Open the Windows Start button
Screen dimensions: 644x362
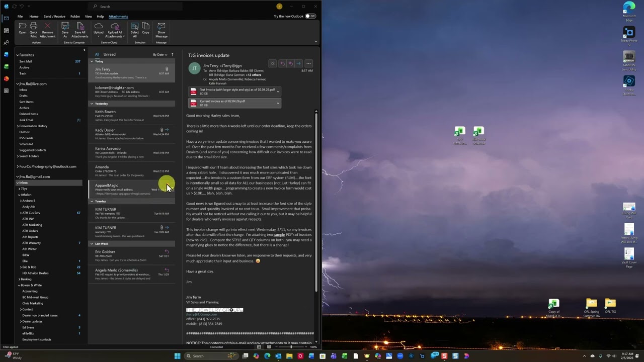coord(177,356)
